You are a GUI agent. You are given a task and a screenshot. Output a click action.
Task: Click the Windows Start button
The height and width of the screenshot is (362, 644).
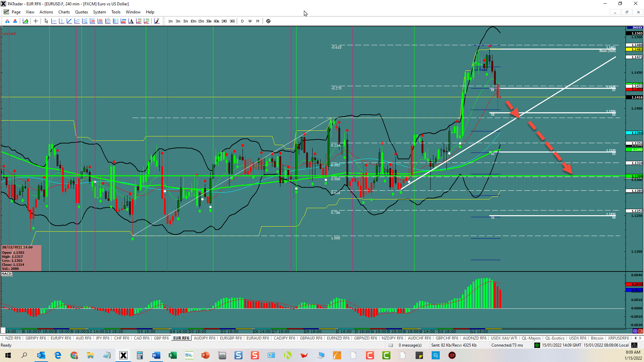[x=8, y=355]
